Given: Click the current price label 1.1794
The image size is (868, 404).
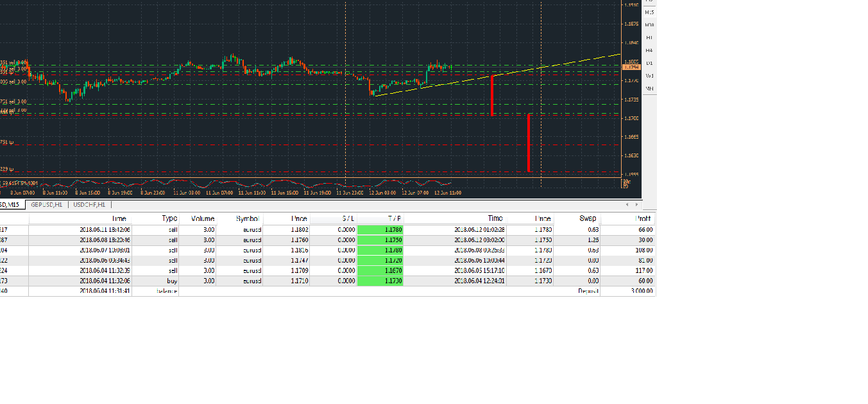Looking at the screenshot, I should [631, 67].
